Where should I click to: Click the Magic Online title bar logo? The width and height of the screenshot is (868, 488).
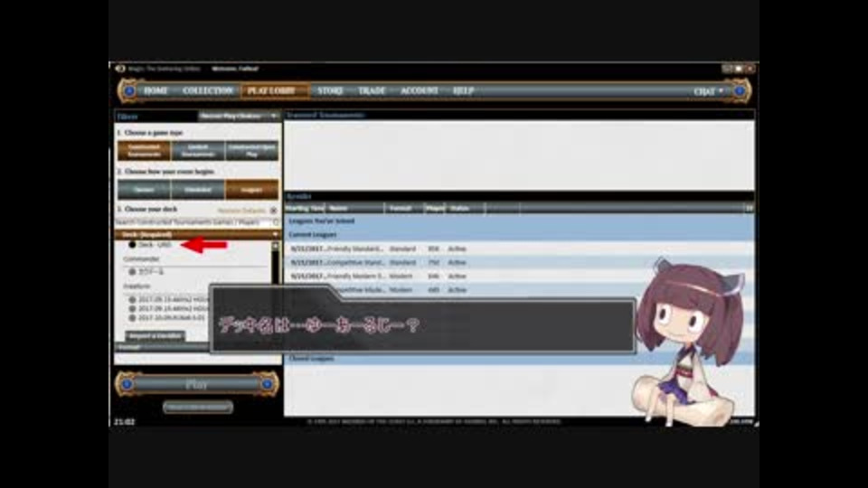[x=120, y=69]
